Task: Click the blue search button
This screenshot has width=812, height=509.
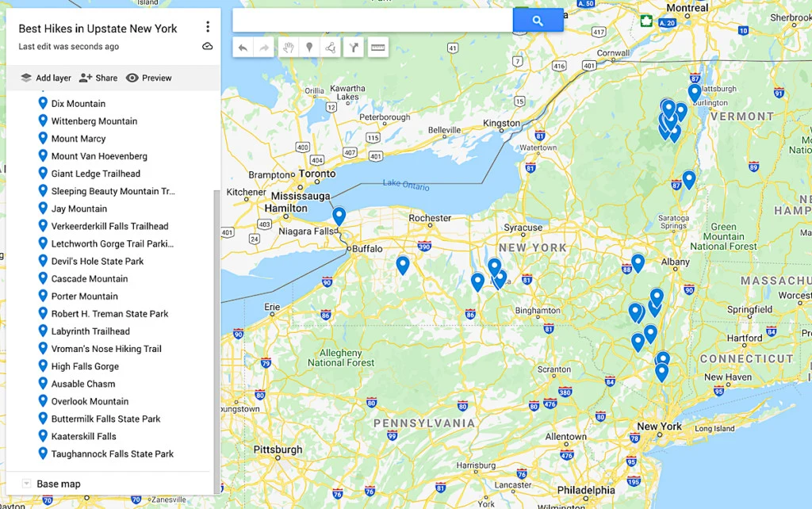Action: point(538,21)
